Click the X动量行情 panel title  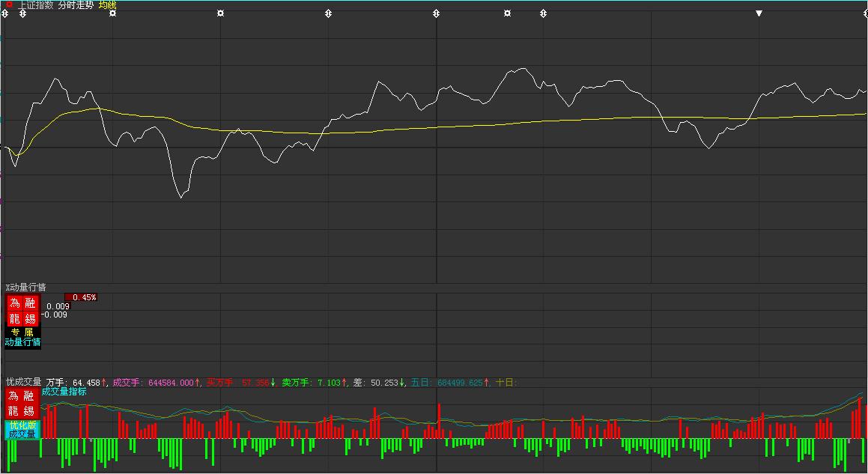(x=26, y=288)
